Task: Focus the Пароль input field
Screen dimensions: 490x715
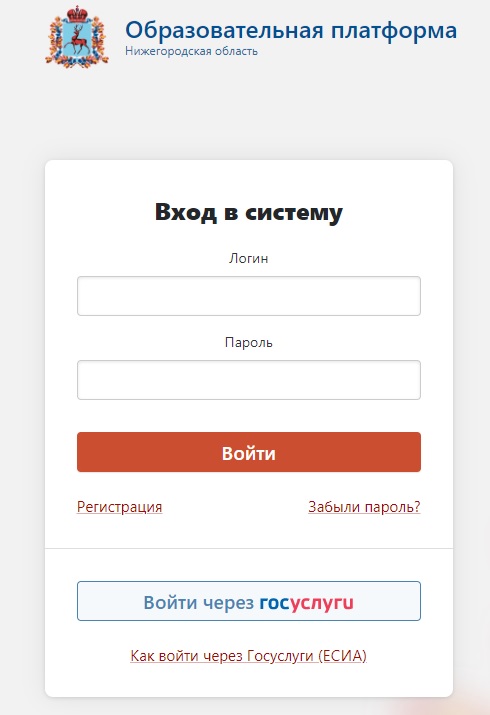Action: (x=249, y=380)
